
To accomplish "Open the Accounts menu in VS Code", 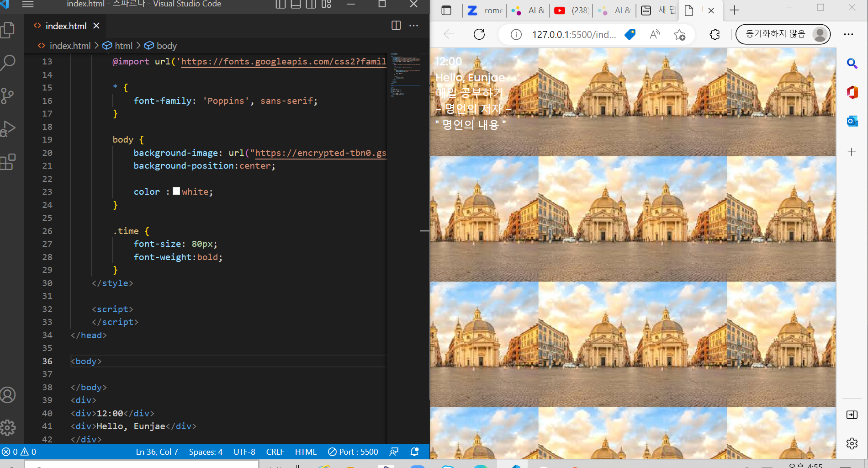I will 8,395.
